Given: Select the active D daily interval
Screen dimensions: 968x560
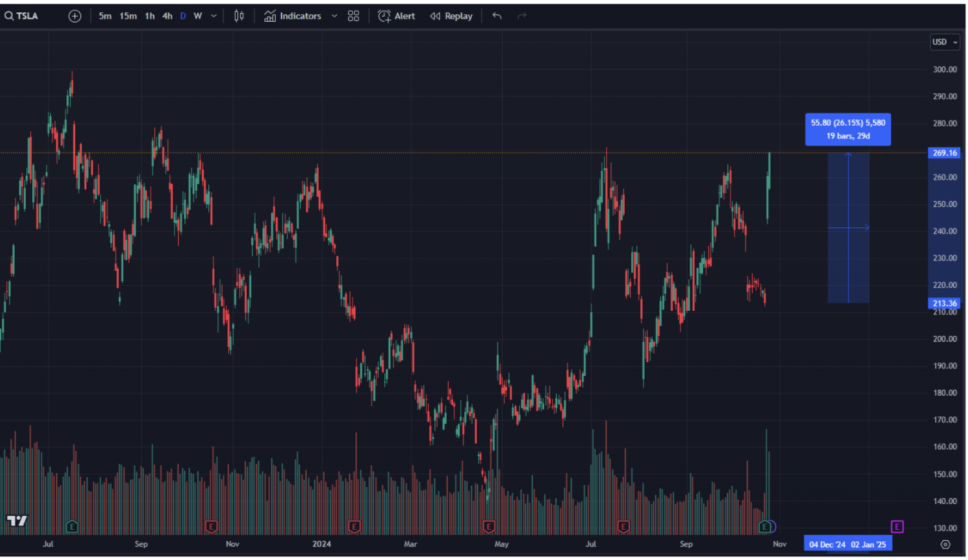Looking at the screenshot, I should tap(183, 16).
